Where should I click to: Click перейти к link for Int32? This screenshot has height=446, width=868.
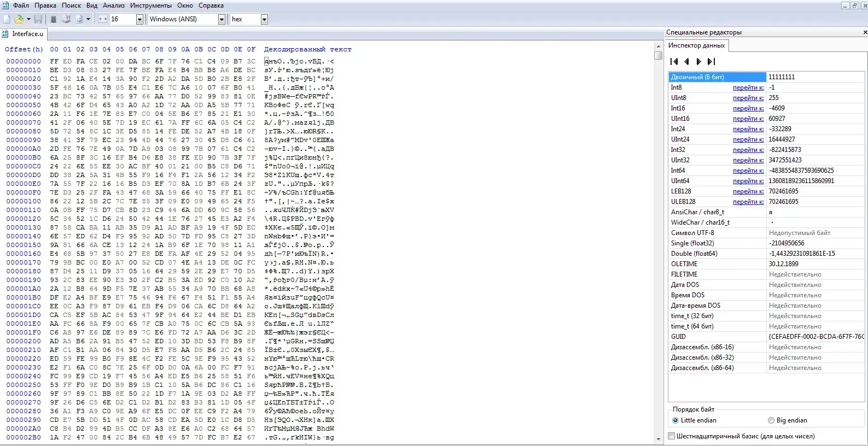point(748,150)
